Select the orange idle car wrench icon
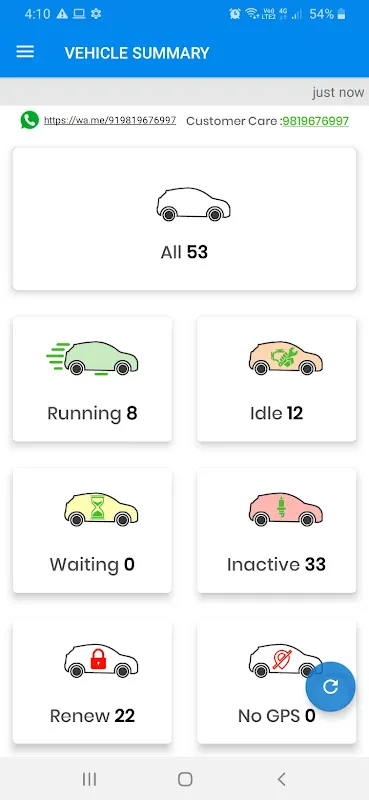 click(x=286, y=359)
